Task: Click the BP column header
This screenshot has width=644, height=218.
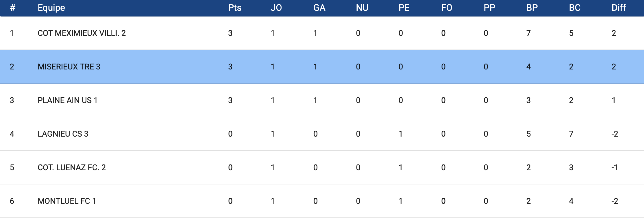Action: pyautogui.click(x=532, y=8)
